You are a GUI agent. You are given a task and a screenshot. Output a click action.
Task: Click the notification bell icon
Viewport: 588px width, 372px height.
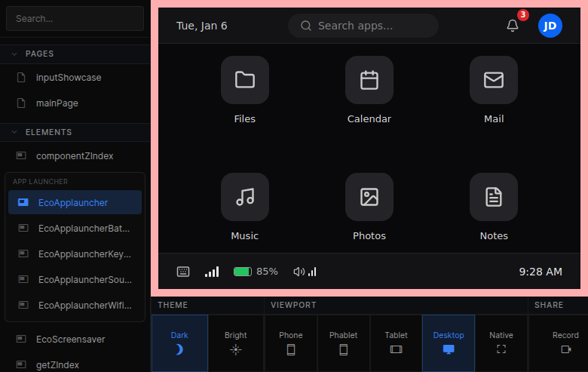pos(513,26)
